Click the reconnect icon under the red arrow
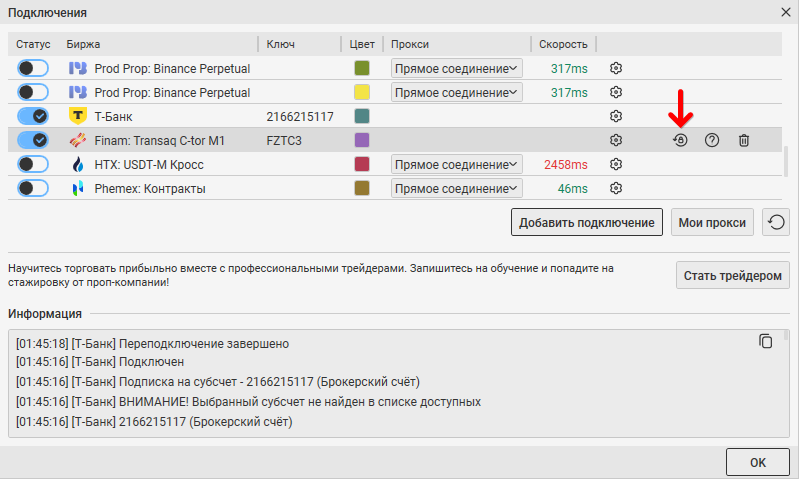Screen dimensions: 799x479 pyautogui.click(x=680, y=140)
